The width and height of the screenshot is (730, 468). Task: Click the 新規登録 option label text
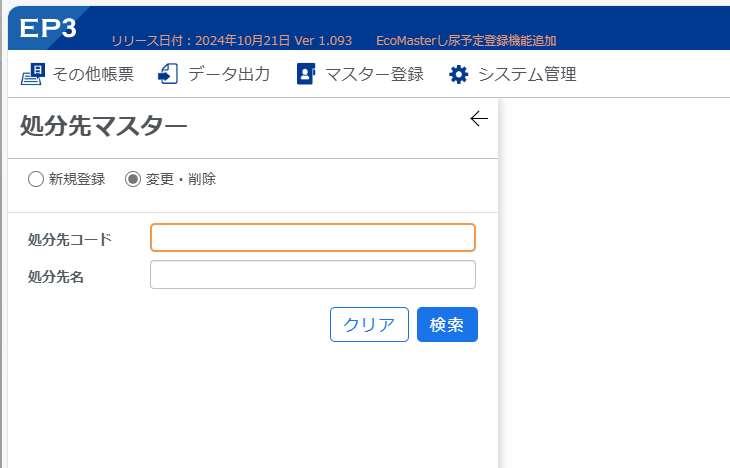pos(77,179)
